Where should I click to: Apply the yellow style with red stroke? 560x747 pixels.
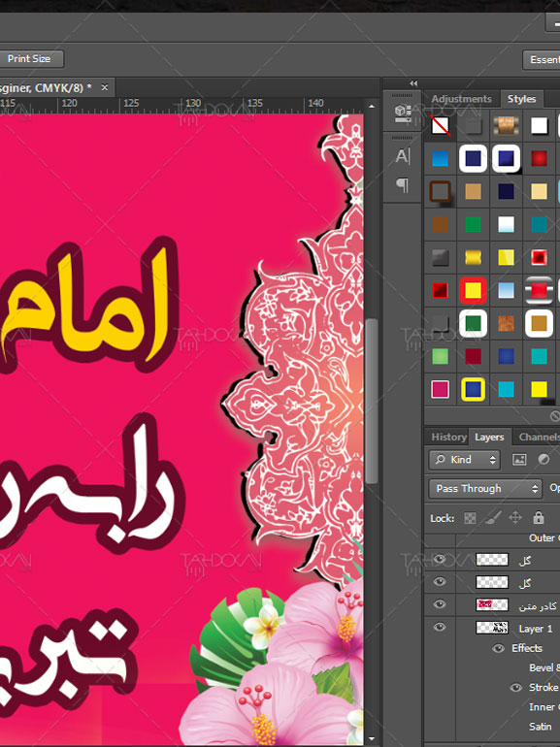coord(473,290)
